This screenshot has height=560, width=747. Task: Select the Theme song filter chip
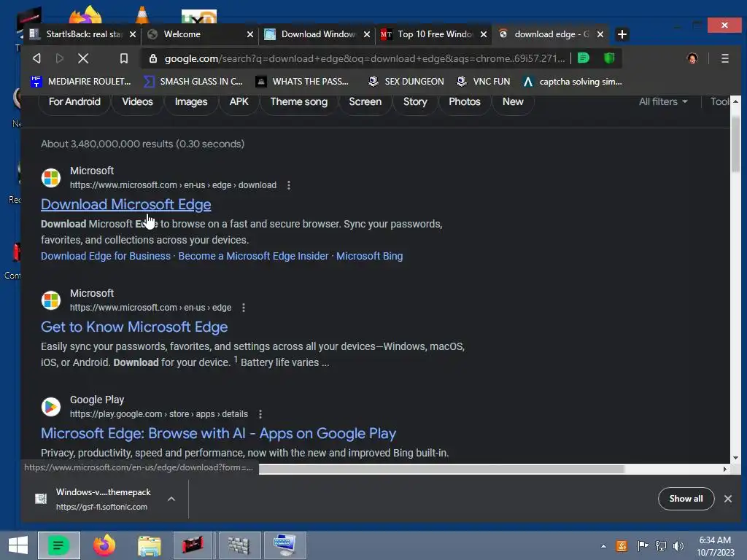[x=298, y=102]
